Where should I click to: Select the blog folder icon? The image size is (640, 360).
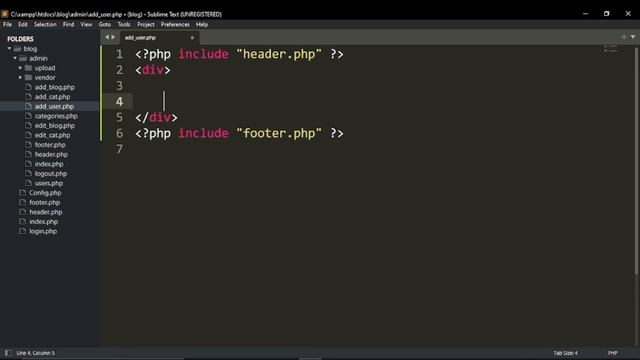tap(17, 49)
